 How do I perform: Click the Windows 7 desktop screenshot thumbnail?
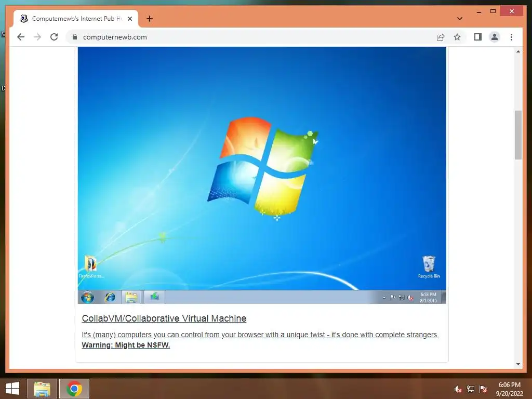262,175
